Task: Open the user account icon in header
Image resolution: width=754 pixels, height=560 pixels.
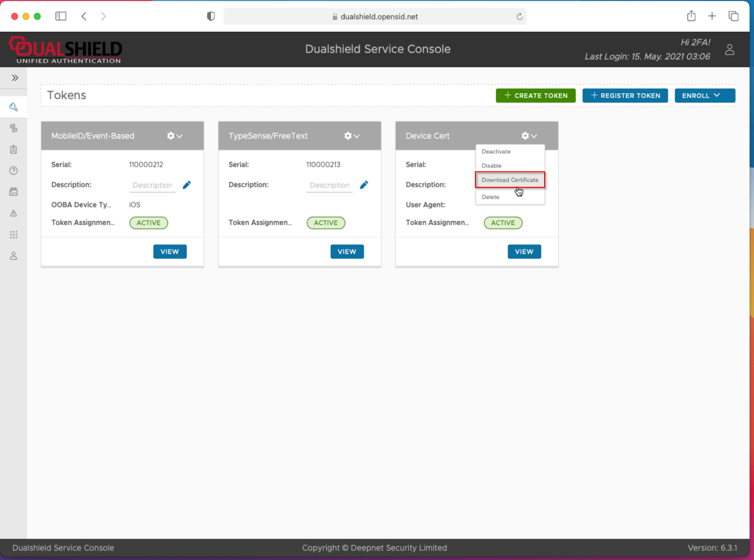Action: click(x=729, y=49)
